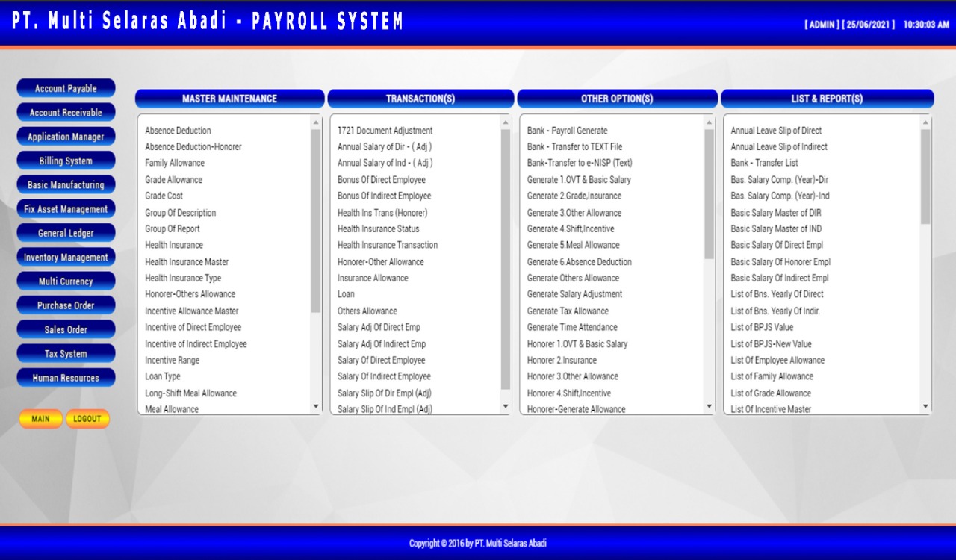Select 'Honorer 2.Insurance' option
This screenshot has height=560, width=956.
562,360
